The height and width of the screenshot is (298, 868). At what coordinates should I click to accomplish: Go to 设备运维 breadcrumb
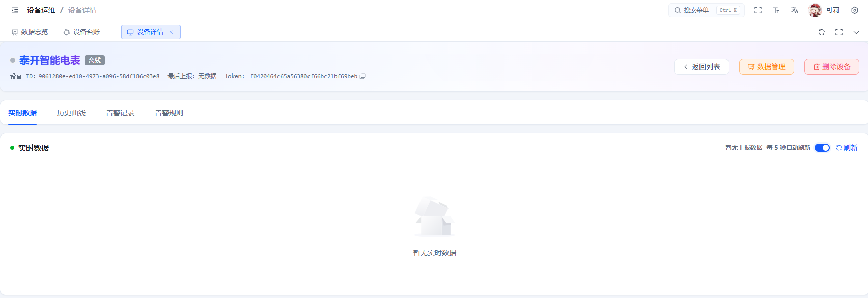click(x=41, y=10)
